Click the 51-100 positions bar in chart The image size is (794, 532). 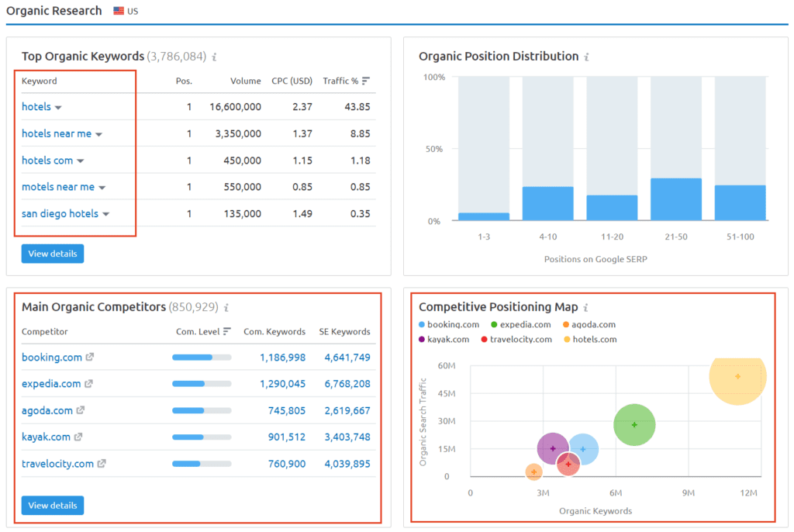(x=740, y=202)
